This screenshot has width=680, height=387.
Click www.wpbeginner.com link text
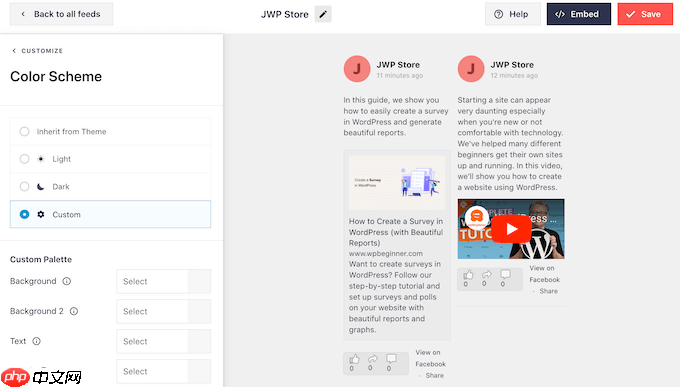pos(386,253)
